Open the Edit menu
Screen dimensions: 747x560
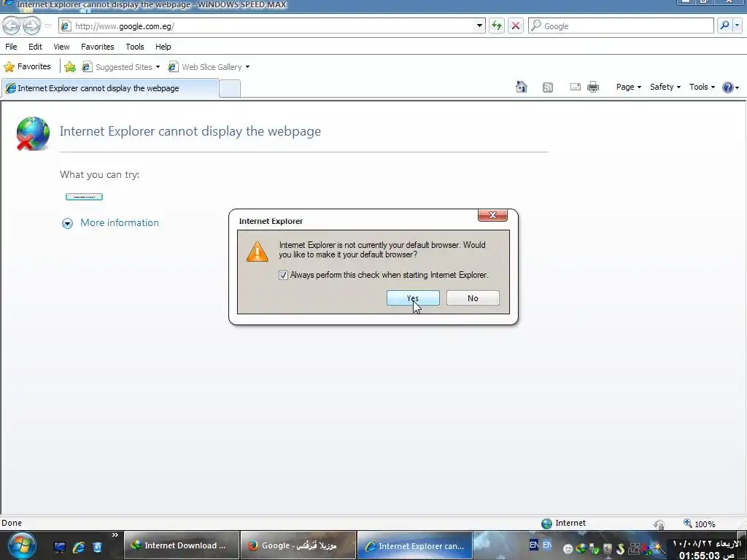(35, 47)
